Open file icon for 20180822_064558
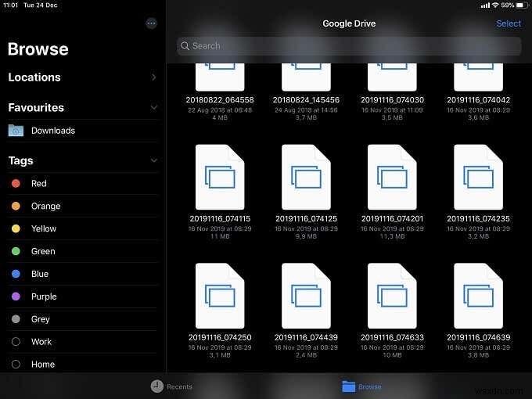Viewport: 532px width, 399px height. [220, 77]
